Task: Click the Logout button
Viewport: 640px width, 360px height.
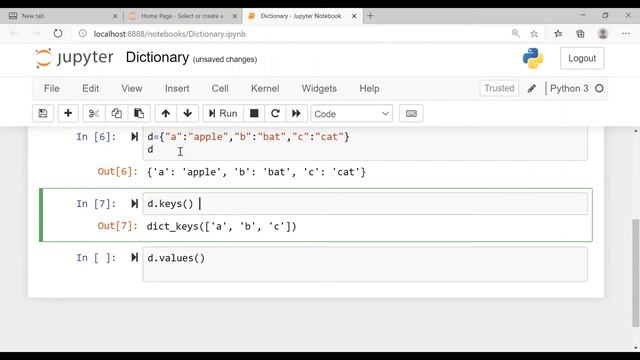Action: [x=582, y=58]
